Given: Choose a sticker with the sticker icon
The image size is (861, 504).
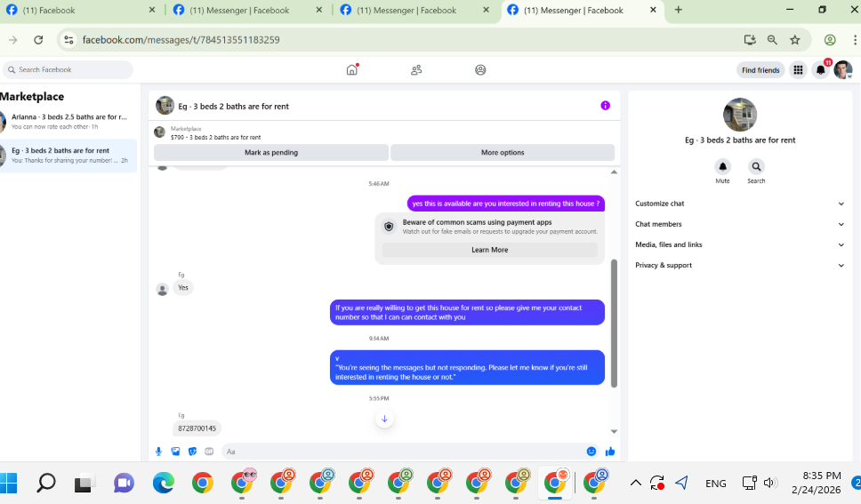Looking at the screenshot, I should [x=192, y=452].
